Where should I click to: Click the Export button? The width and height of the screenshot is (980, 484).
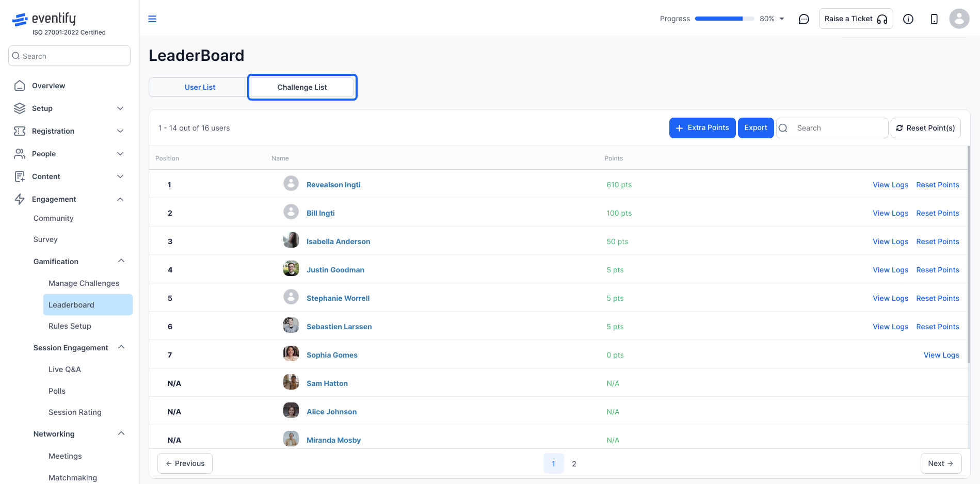point(756,128)
